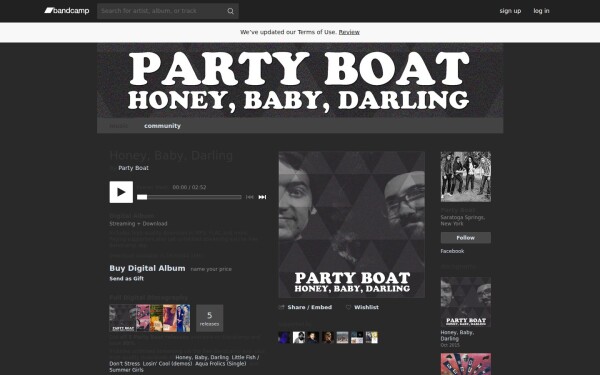Viewport: 600px width, 375px height.
Task: Open the Summer Girls link
Action: coord(126,370)
